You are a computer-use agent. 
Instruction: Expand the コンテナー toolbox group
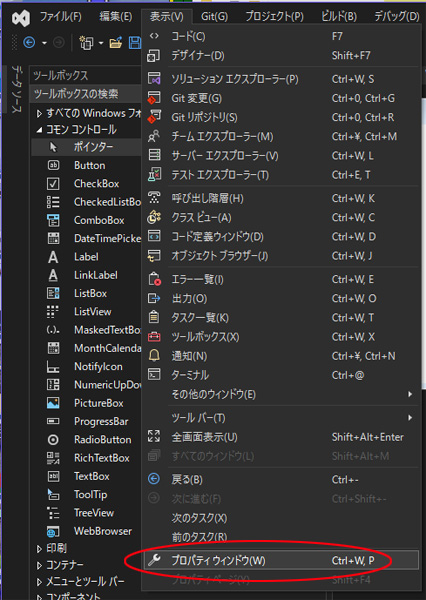39,565
